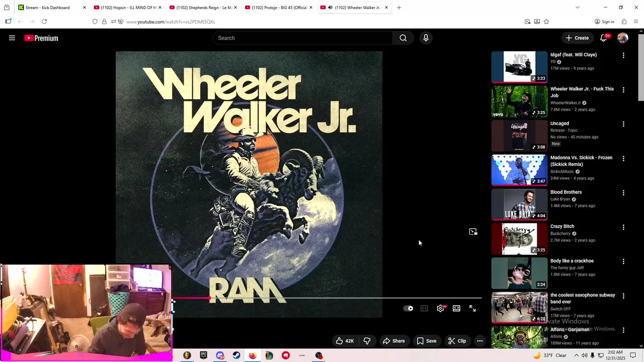This screenshot has height=362, width=644.
Task: Open Uncaged video by Release - Topic
Action: pyautogui.click(x=519, y=136)
